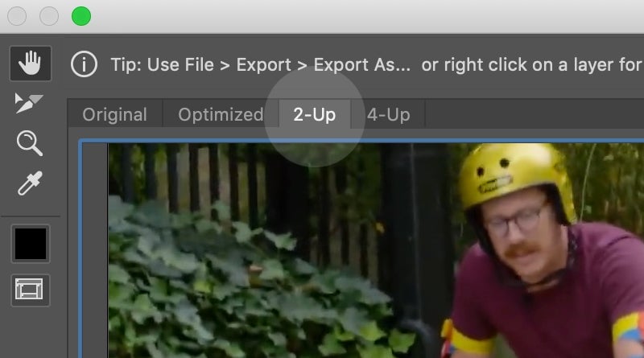Viewport: 644px width, 358px height.
Task: Select the Hand tool
Action: pyautogui.click(x=31, y=64)
